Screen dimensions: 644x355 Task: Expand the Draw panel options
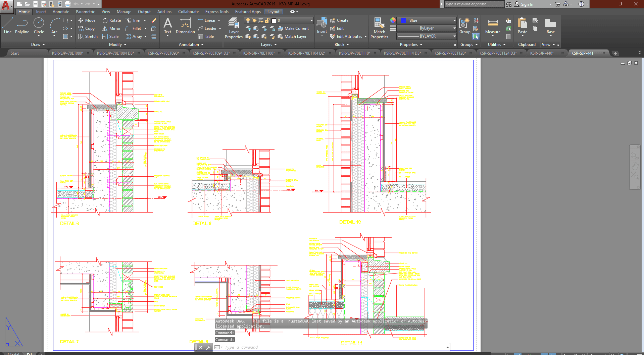[x=38, y=45]
